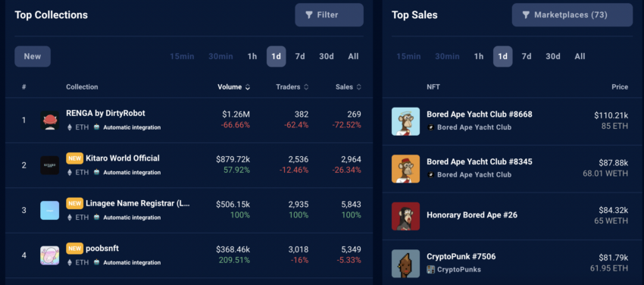Click the small CryptoPunks collection icon

coord(431,270)
